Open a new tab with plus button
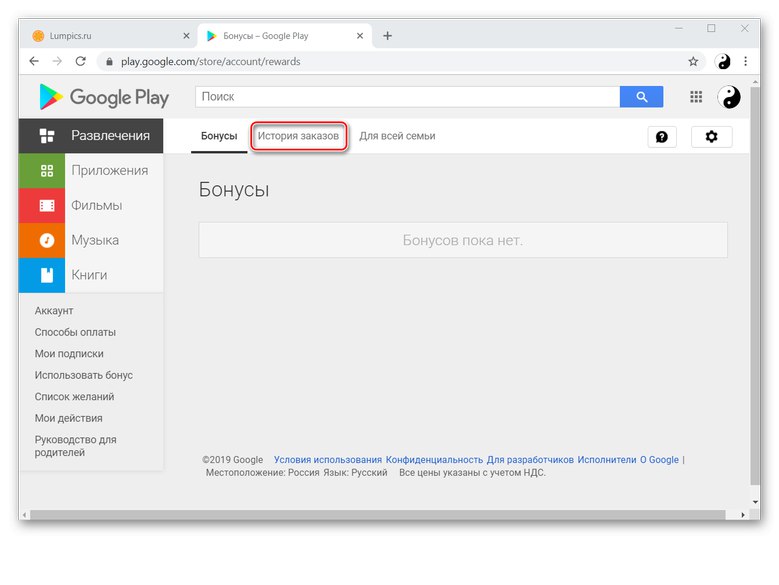 (x=388, y=36)
